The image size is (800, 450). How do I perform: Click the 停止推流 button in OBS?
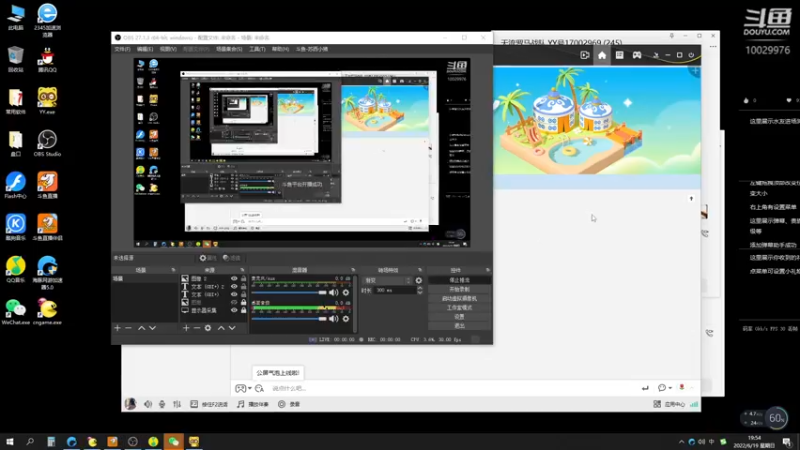click(x=459, y=280)
